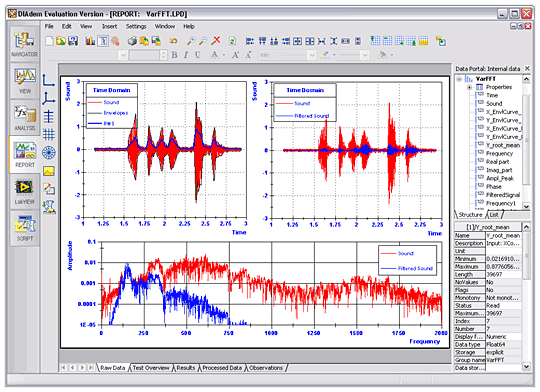Collapse the VarFFT tree node

pyautogui.click(x=459, y=79)
